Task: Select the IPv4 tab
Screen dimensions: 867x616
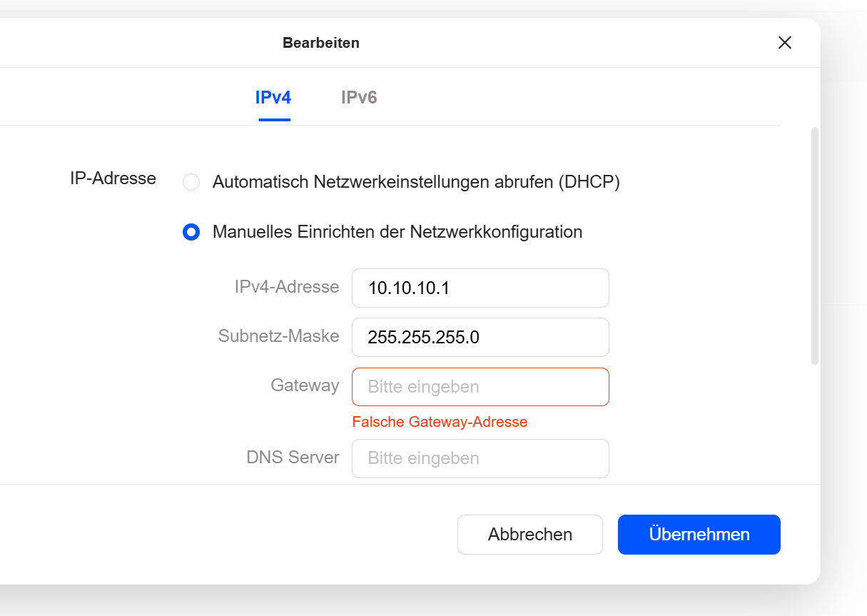Action: point(273,98)
